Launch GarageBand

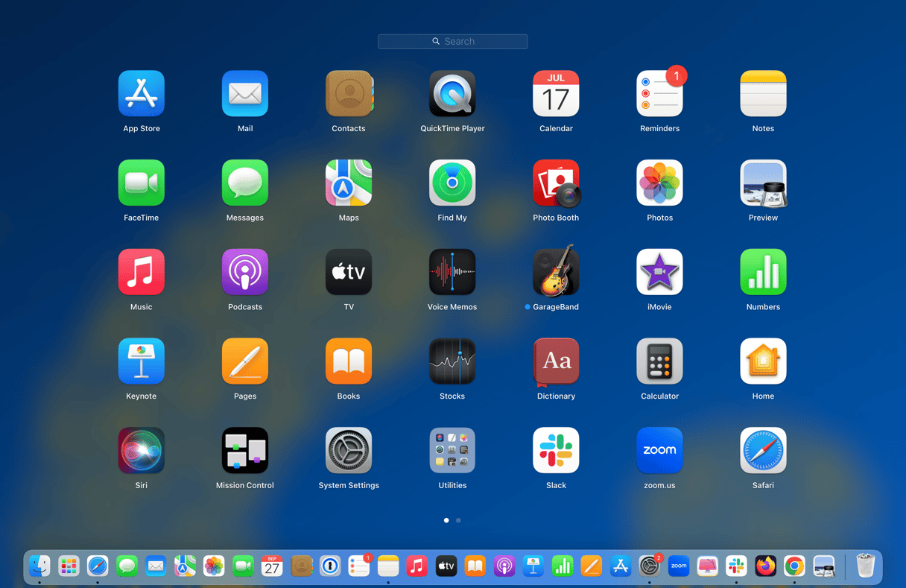[556, 272]
